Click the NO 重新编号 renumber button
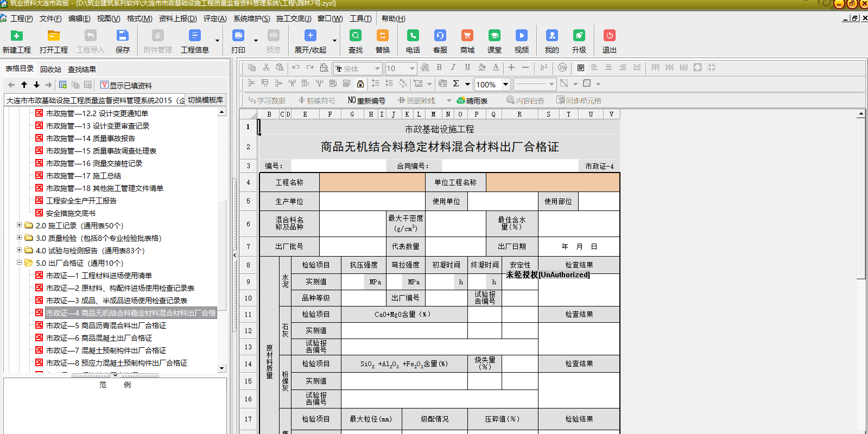The width and height of the screenshot is (868, 434). [366, 101]
